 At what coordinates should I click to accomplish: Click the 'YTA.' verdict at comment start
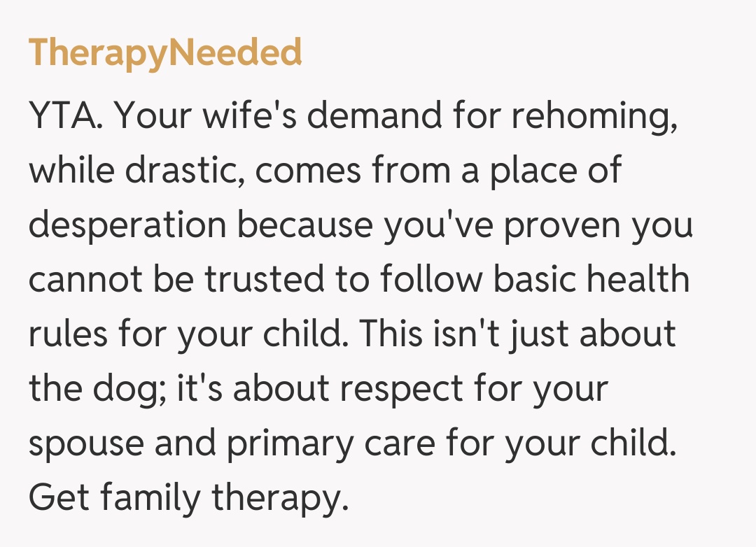66,116
